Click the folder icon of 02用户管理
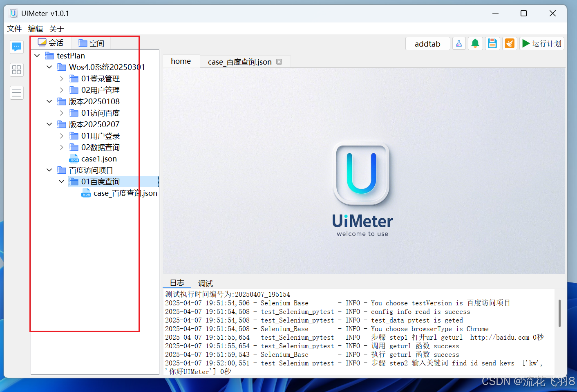 pos(74,90)
